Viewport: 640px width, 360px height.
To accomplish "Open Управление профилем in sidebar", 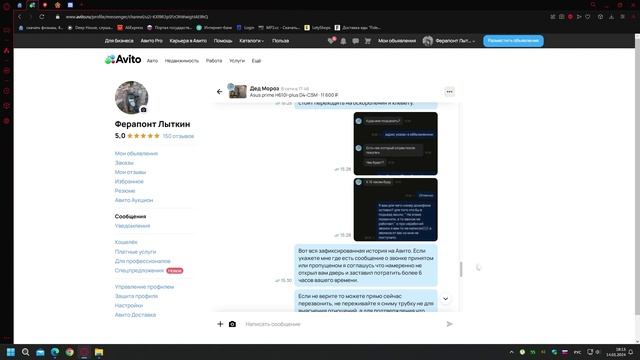I will coord(144,287).
